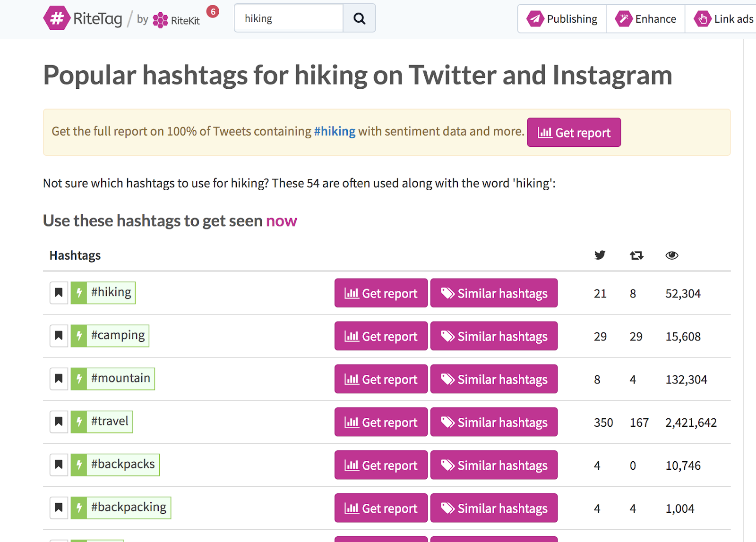This screenshot has width=756, height=542.
Task: Click the RiteKit notifications badge
Action: (x=213, y=11)
